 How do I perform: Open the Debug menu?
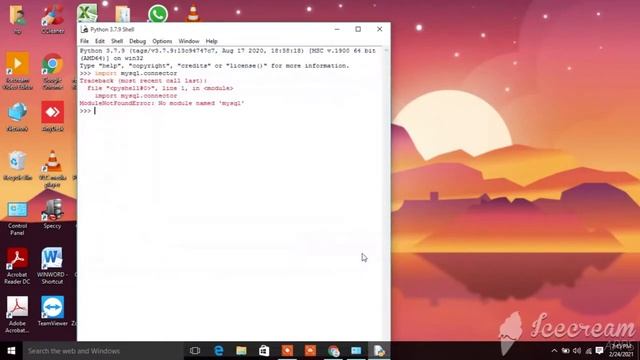coord(137,41)
